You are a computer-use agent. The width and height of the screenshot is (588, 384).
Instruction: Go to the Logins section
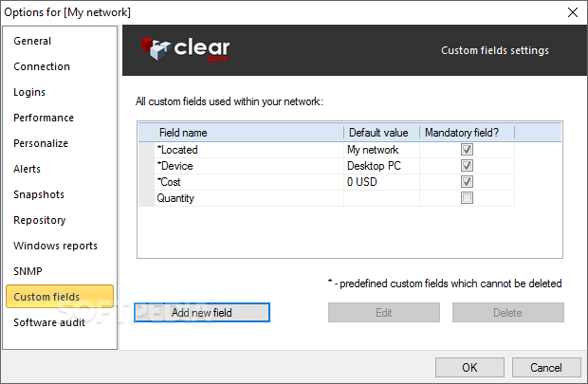pos(29,92)
